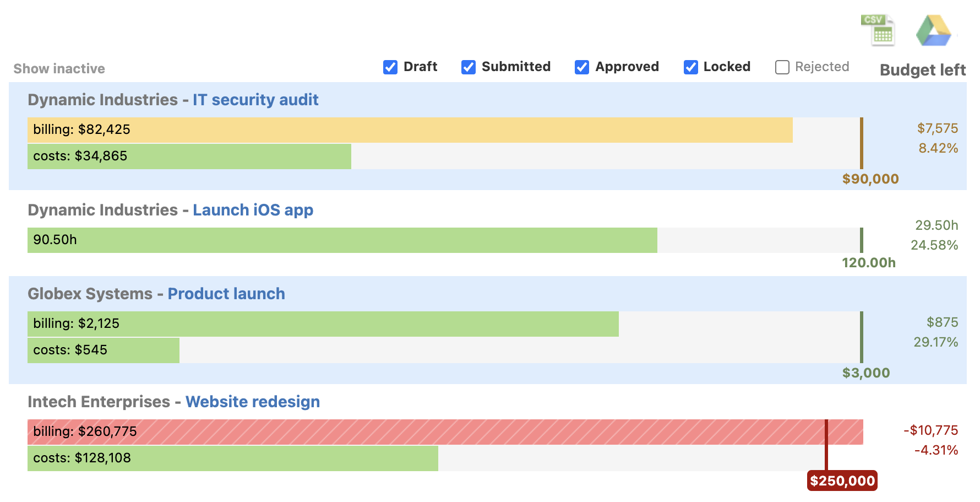Screen dimensions: 980x502
Task: Click the Budget left column header
Action: point(922,70)
